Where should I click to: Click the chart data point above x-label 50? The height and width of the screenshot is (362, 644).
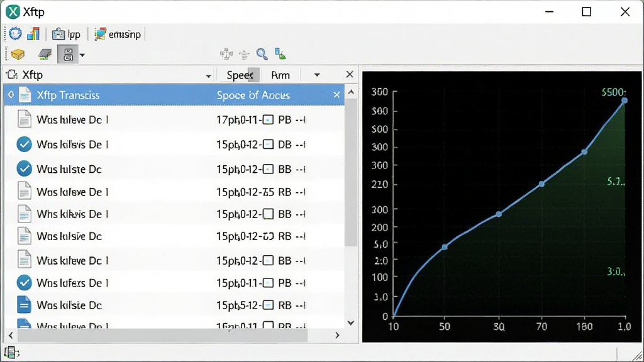point(445,247)
